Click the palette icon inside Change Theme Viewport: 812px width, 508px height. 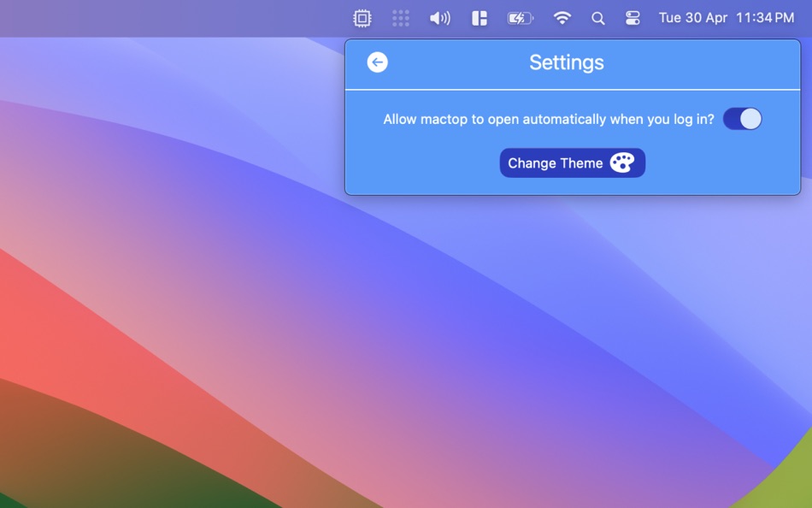point(623,162)
